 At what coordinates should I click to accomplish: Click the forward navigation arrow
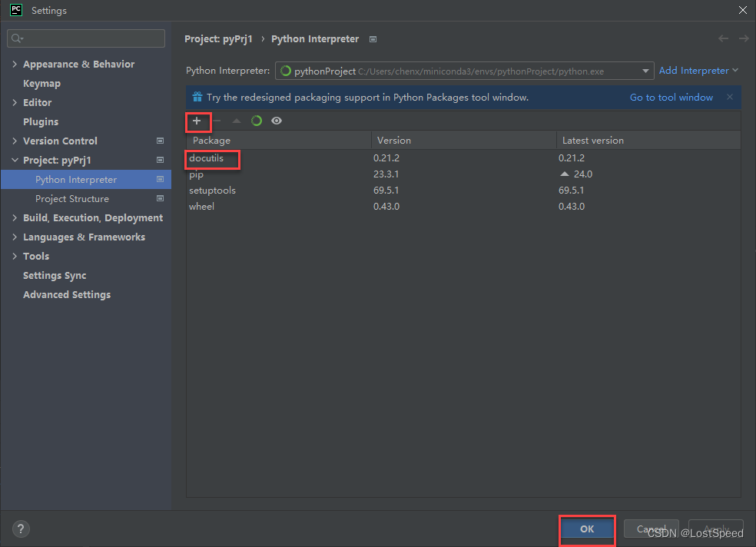[741, 38]
